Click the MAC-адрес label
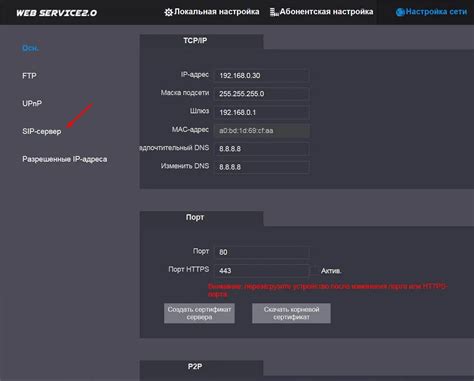474x381 pixels. 190,129
